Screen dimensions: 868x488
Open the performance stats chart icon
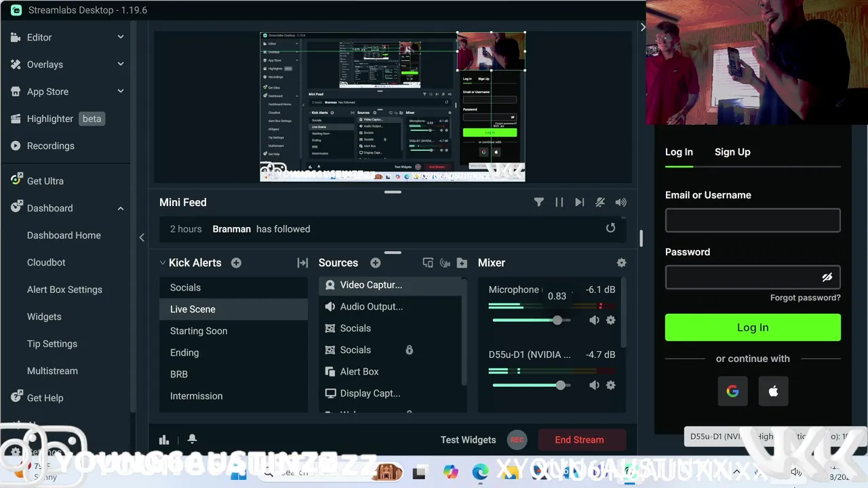click(164, 440)
